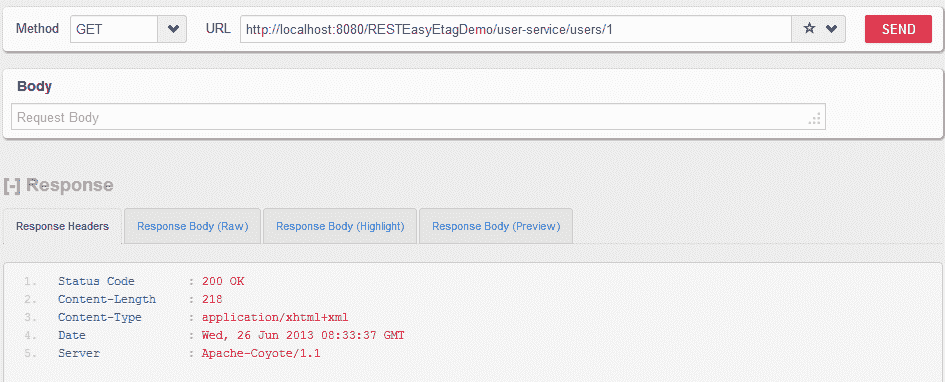945x382 pixels.
Task: Select 'application/xhtml+xml' content type value
Action: 275,318
